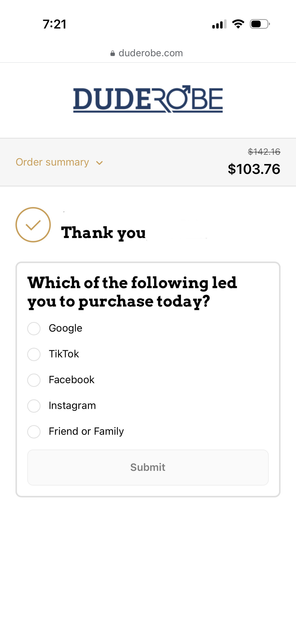296x644 pixels.
Task: Click the DudeRobe logo
Action: pos(148,99)
